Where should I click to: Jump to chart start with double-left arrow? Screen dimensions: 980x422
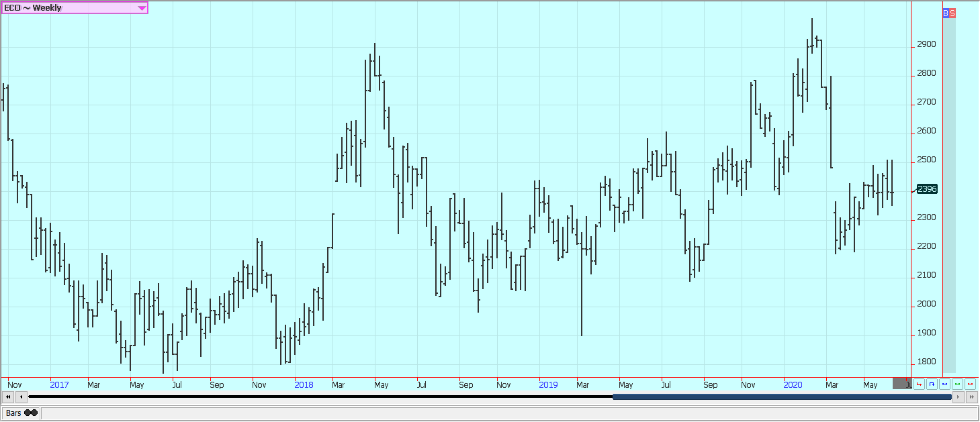pyautogui.click(x=8, y=397)
